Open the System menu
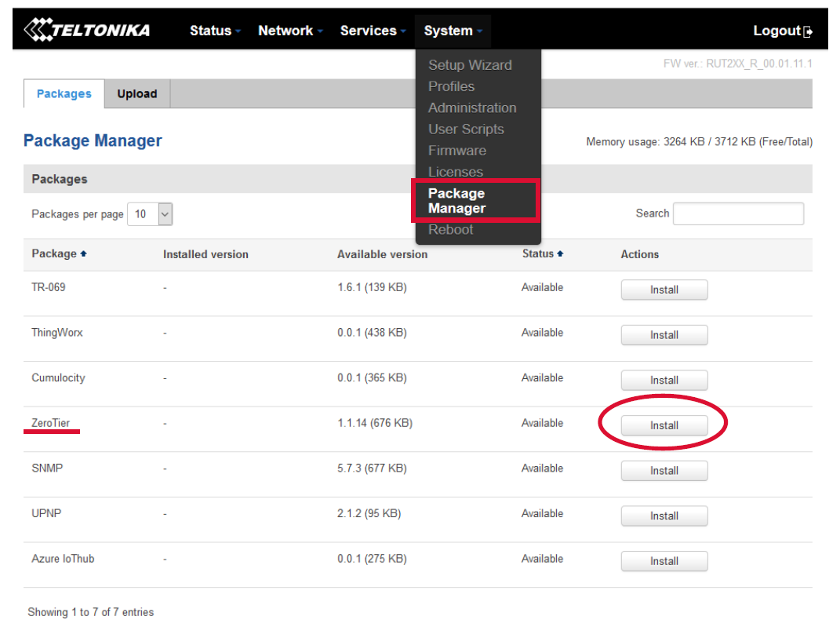This screenshot has width=840, height=638. [x=453, y=31]
